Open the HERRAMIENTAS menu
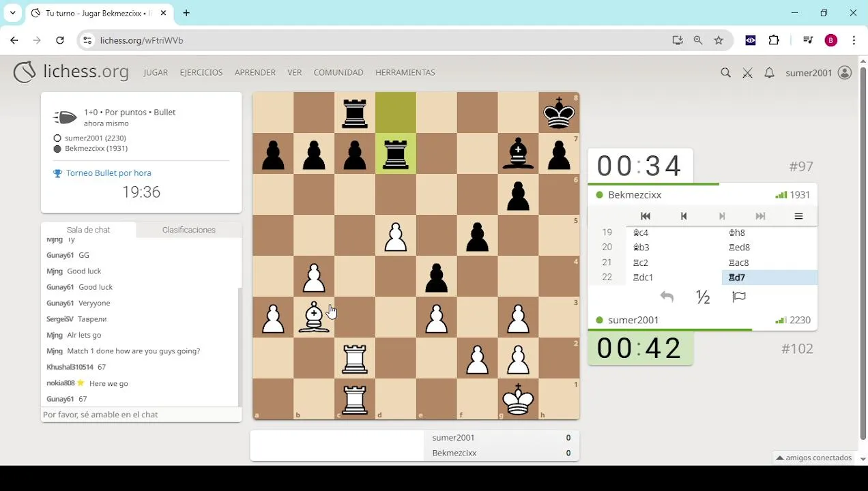Screen dimensions: 868x491 405,72
